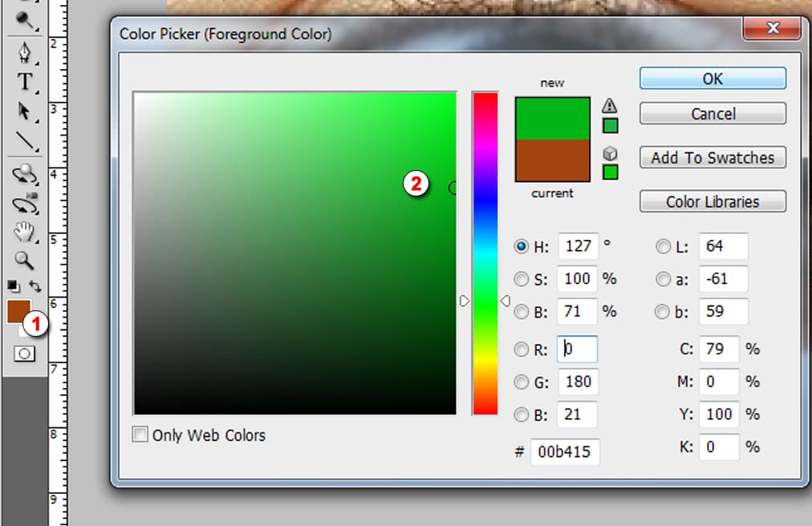Select the Pen tool
This screenshot has height=526, width=812.
[x=25, y=53]
